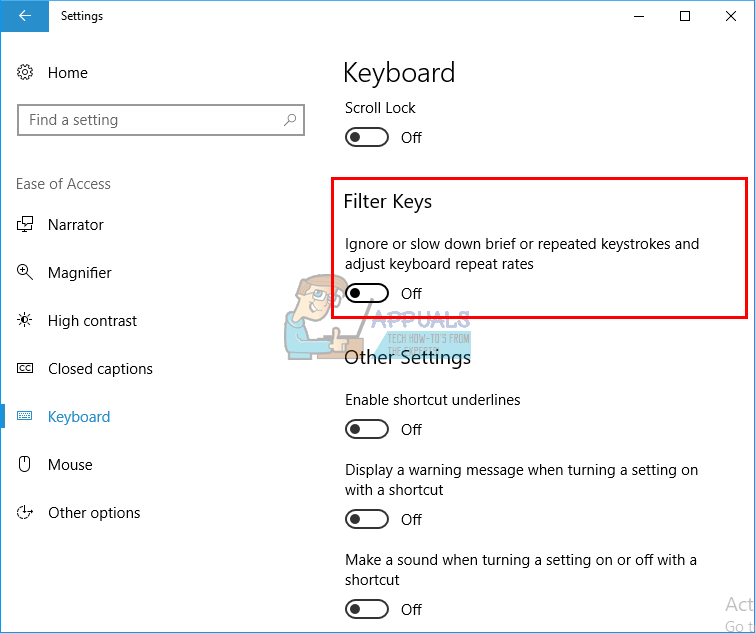Click the Other options icon
The image size is (755, 633).
pyautogui.click(x=26, y=513)
